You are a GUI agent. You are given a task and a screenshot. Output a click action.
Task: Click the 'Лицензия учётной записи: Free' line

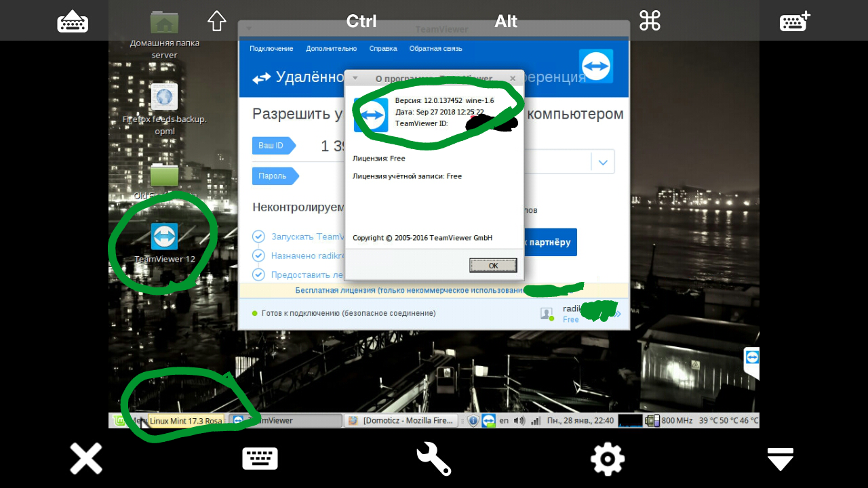click(407, 176)
